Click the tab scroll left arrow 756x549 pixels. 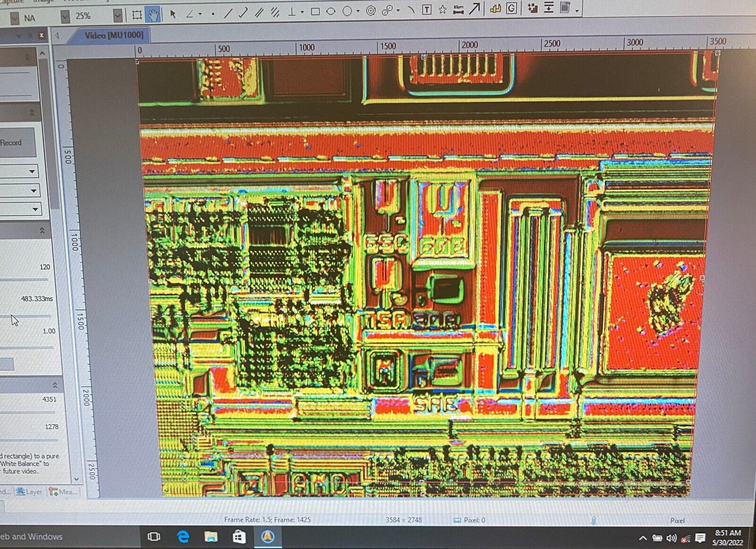pyautogui.click(x=57, y=36)
